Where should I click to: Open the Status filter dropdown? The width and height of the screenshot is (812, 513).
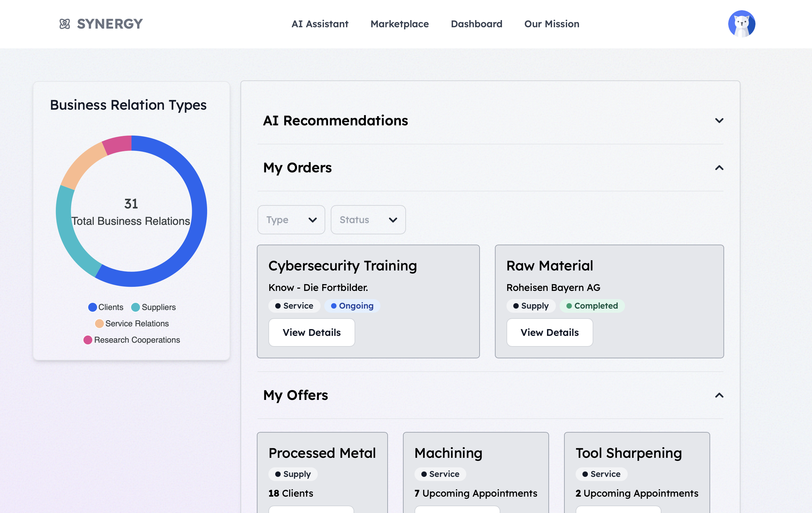(368, 220)
